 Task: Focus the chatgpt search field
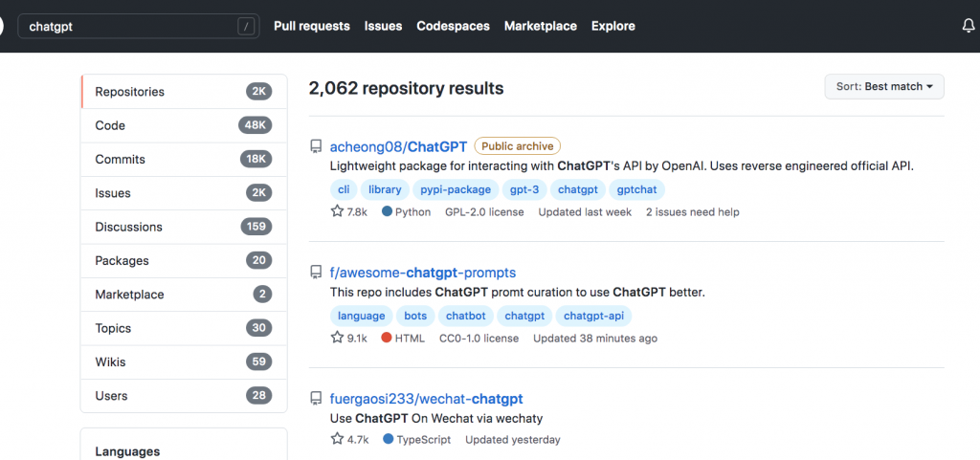click(x=138, y=27)
